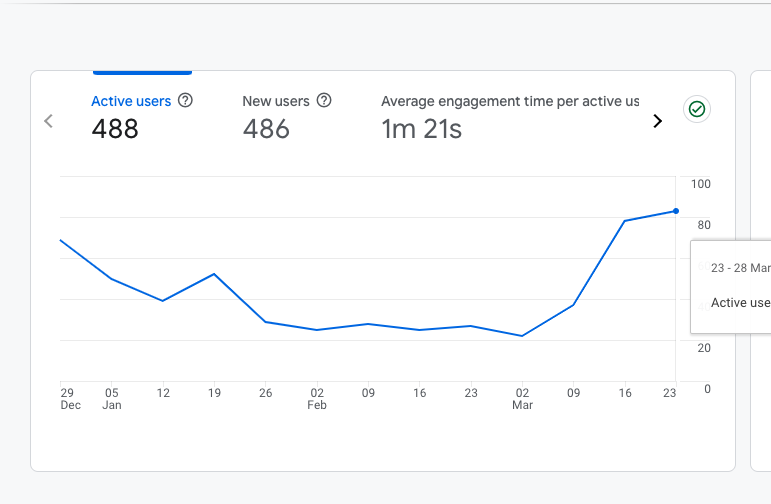Click the 02 Feb axis label
The width and height of the screenshot is (771, 504).
pos(317,399)
